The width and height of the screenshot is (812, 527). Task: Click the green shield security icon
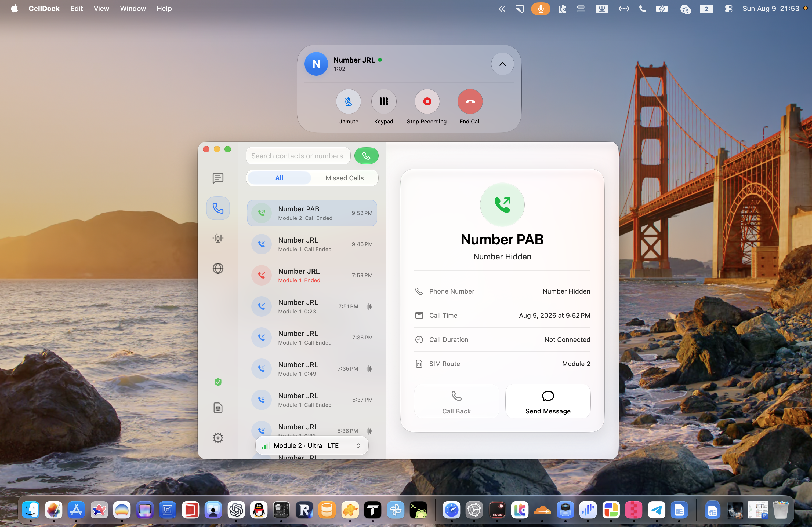pyautogui.click(x=218, y=382)
